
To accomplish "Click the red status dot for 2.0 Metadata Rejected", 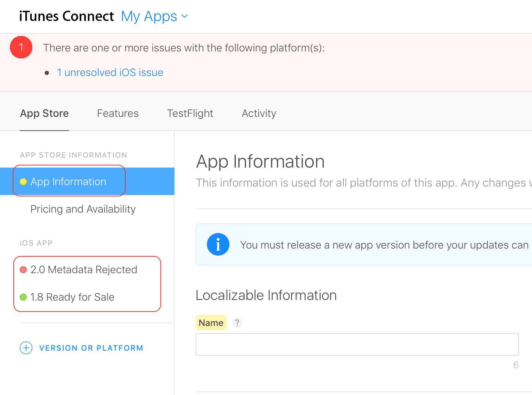I will point(23,269).
